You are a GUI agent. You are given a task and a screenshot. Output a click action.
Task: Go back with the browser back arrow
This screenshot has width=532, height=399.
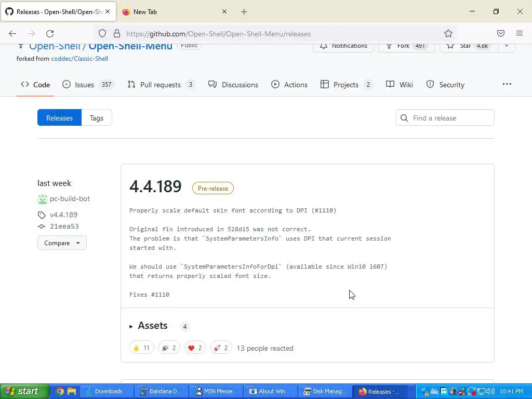tap(12, 34)
